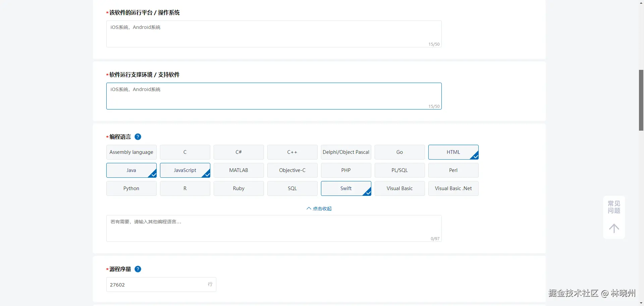
Task: Click the scroll-down arrow of the page scrollbar
Action: click(641, 303)
